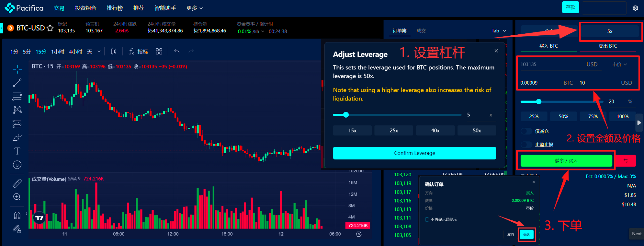
Task: Open the 投资组合 portfolio menu
Action: pos(85,8)
